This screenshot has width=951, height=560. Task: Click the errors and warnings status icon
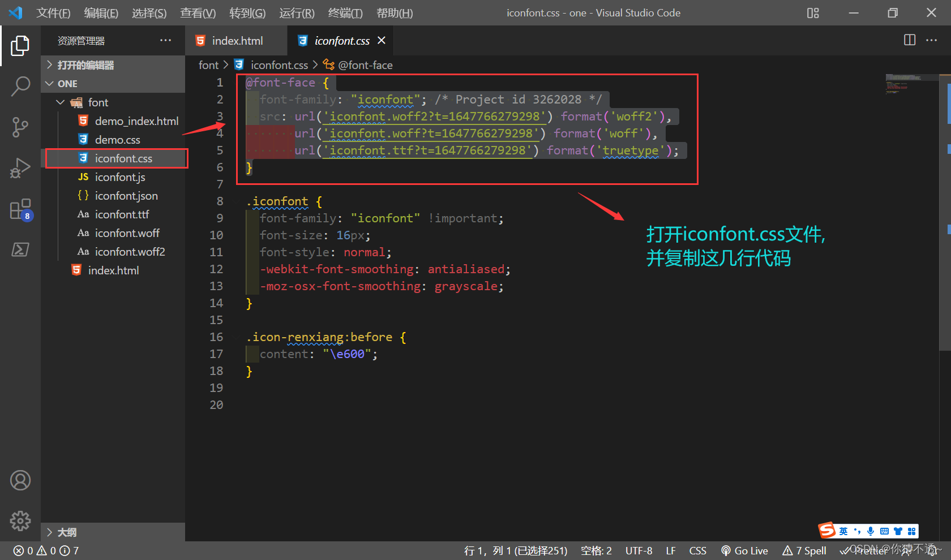click(x=46, y=551)
